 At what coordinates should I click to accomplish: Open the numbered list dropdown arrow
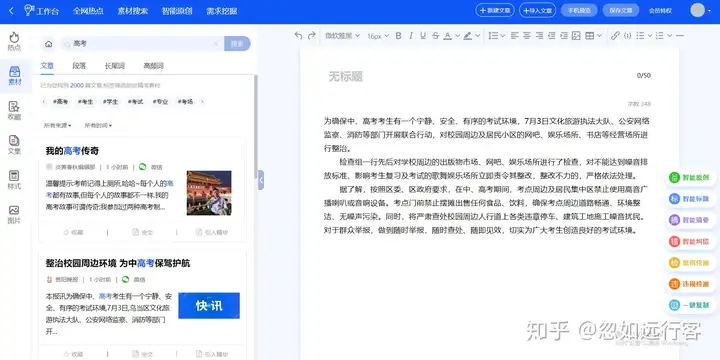pos(670,35)
